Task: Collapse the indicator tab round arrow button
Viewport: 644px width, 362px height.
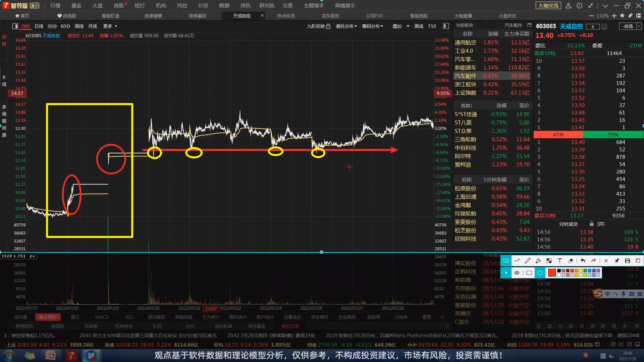Action: (x=442, y=317)
